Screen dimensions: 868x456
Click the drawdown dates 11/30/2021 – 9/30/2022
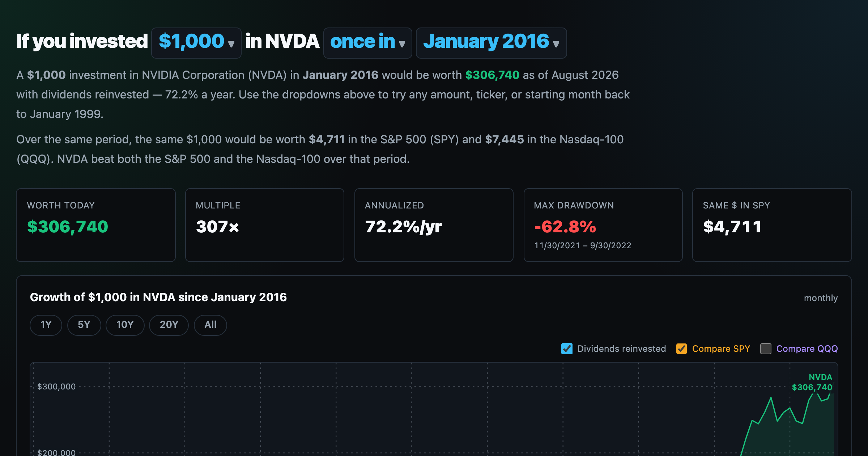tap(583, 245)
